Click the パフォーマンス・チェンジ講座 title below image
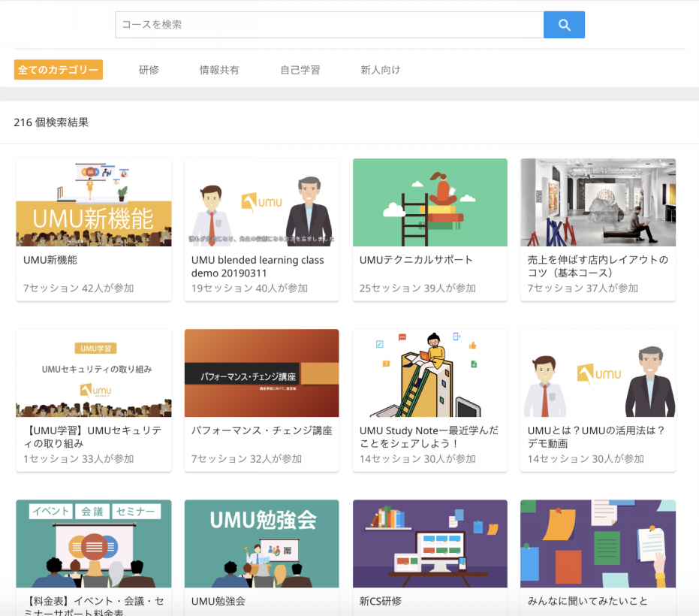 [262, 430]
